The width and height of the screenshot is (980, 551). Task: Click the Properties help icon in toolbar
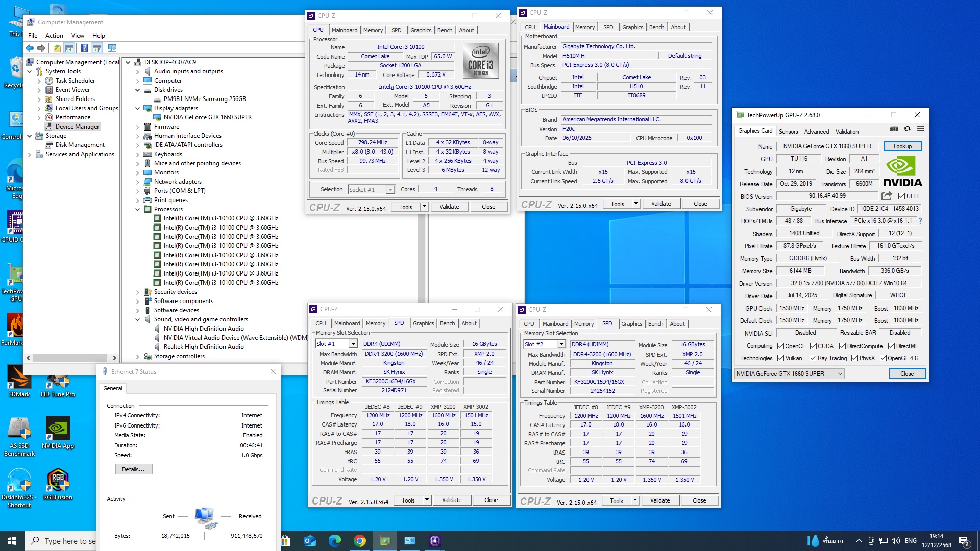click(x=84, y=48)
